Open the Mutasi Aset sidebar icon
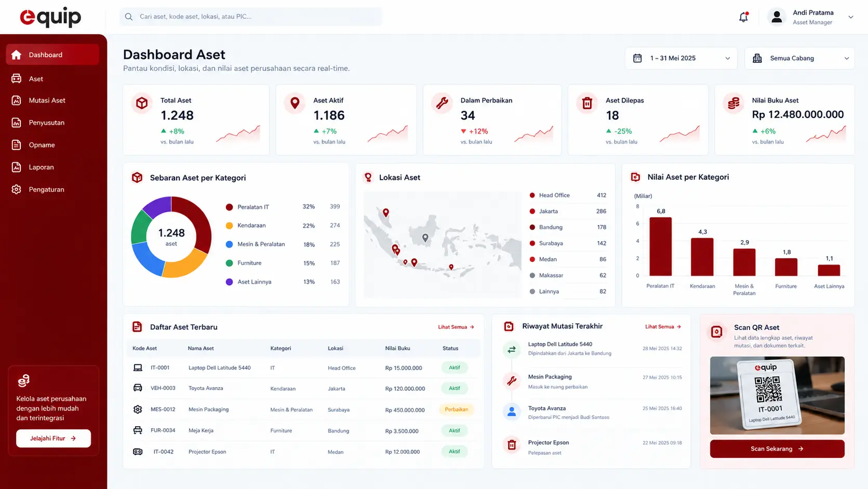The width and height of the screenshot is (868, 489). 17,100
